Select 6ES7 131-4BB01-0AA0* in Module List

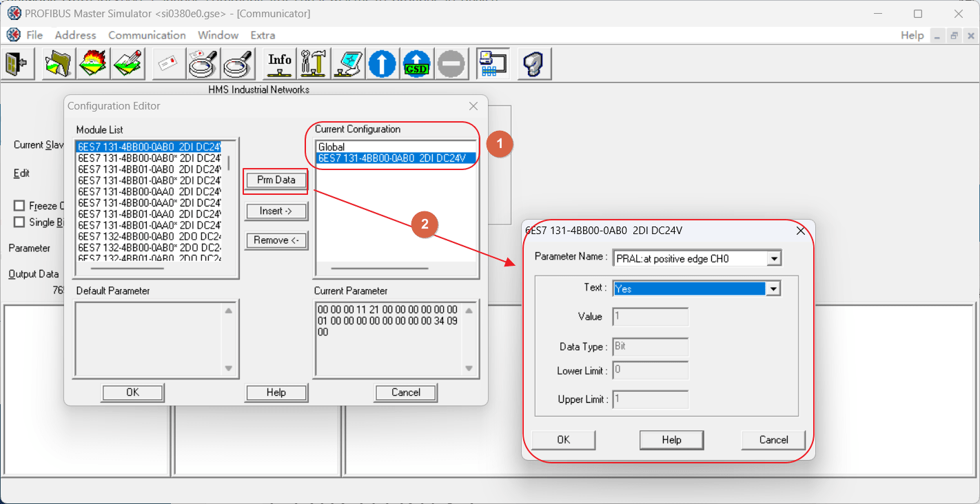pyautogui.click(x=150, y=225)
